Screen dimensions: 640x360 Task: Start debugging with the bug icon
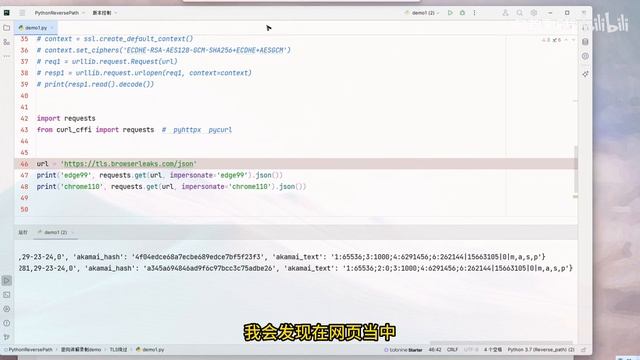click(462, 13)
